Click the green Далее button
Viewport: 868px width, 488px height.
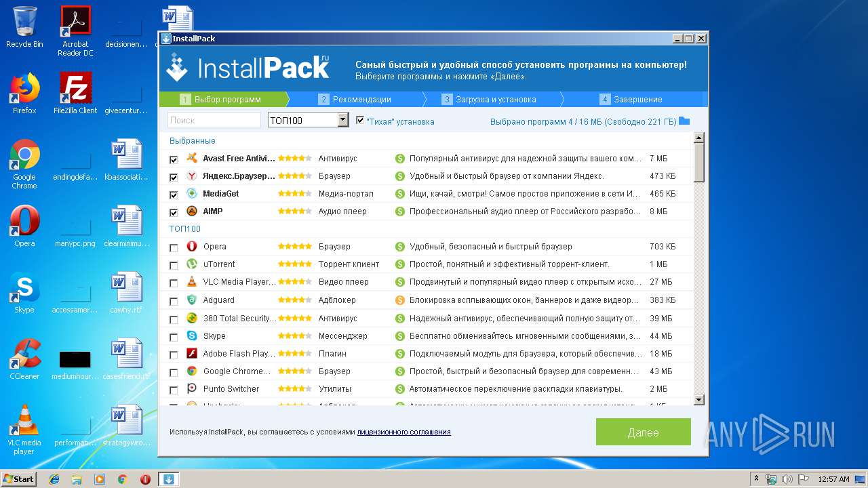click(644, 432)
